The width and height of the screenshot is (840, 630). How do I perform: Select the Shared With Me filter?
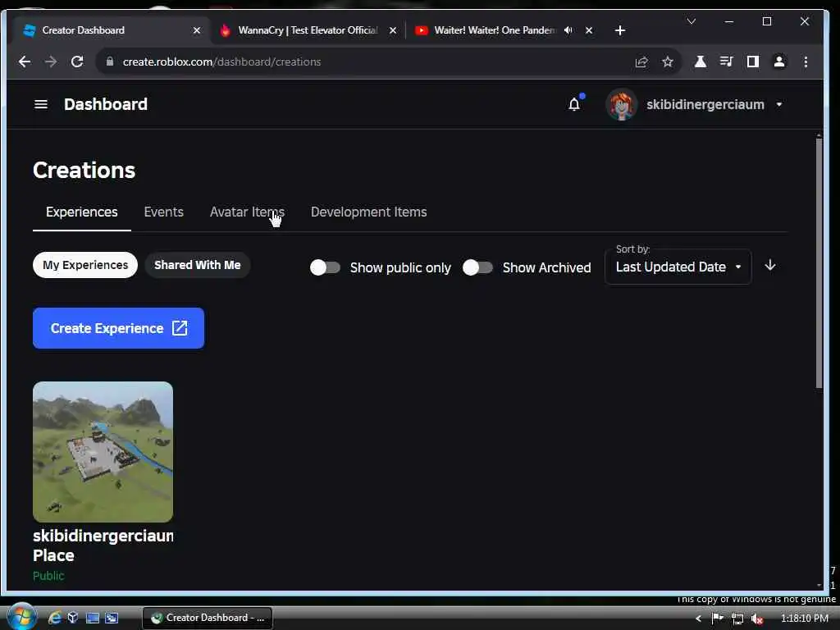pos(197,265)
